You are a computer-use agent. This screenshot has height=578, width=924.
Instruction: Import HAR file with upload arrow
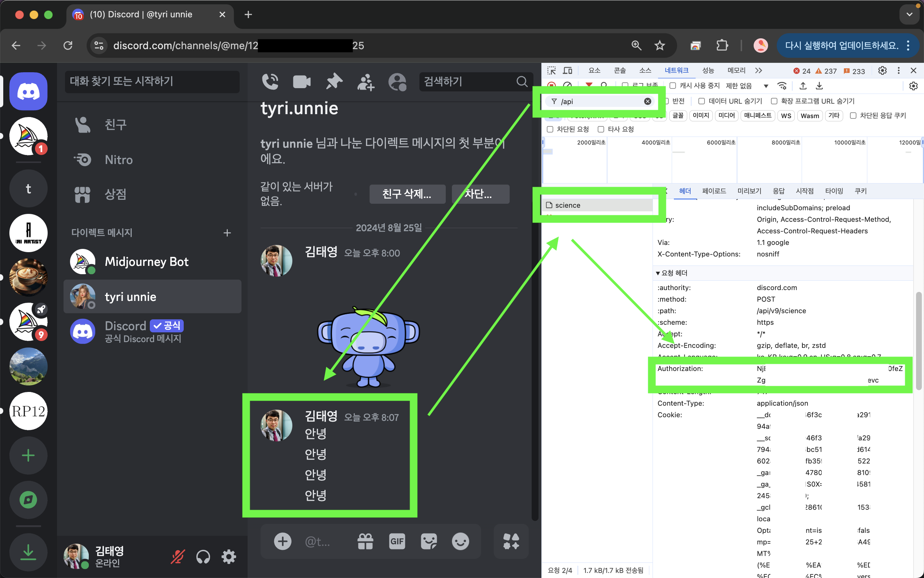803,86
